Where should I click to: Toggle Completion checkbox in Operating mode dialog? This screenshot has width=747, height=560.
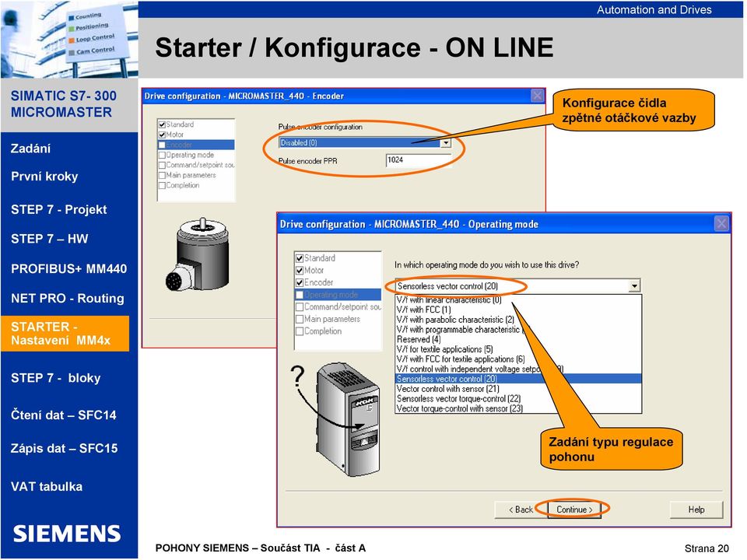click(x=300, y=331)
